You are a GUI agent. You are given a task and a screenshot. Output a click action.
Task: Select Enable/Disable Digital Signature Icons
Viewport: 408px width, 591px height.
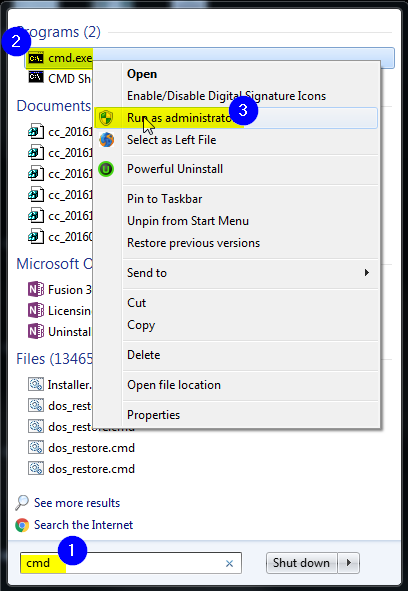(x=226, y=96)
